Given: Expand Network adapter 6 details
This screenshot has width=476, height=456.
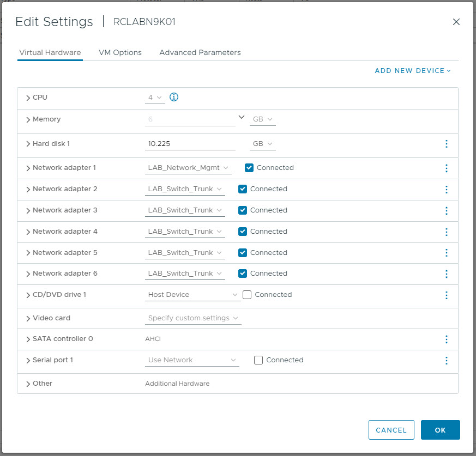Looking at the screenshot, I should pyautogui.click(x=28, y=274).
